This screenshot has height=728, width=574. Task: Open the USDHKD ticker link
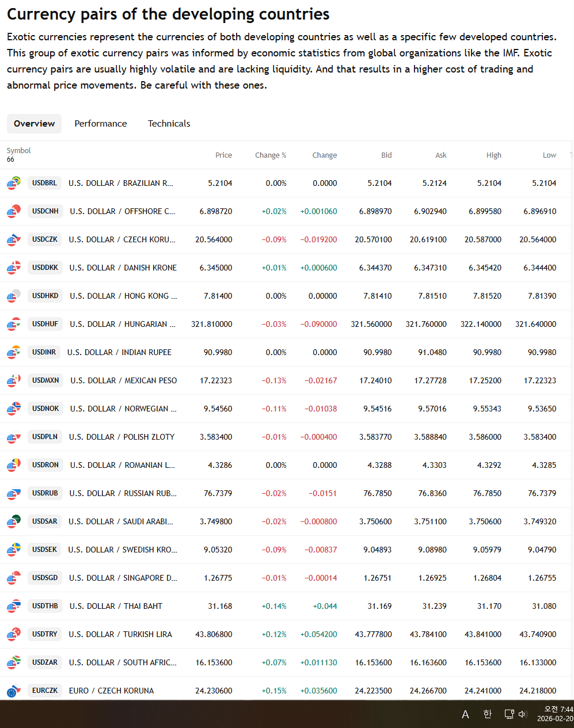pos(45,296)
